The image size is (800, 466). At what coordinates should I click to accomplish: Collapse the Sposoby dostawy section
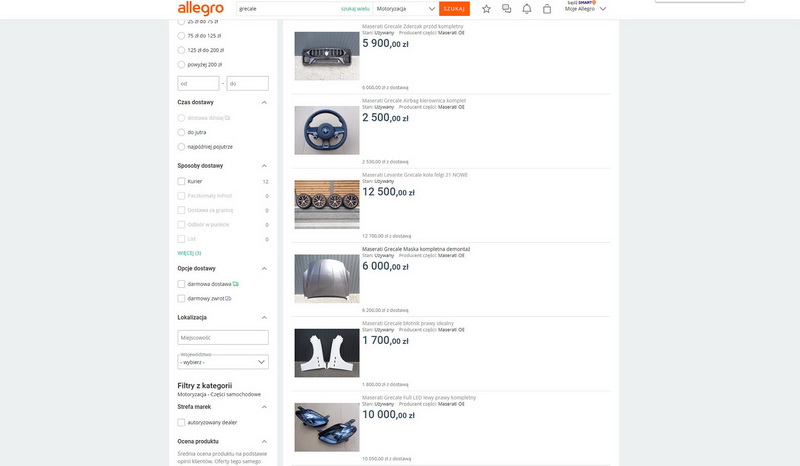click(x=264, y=165)
